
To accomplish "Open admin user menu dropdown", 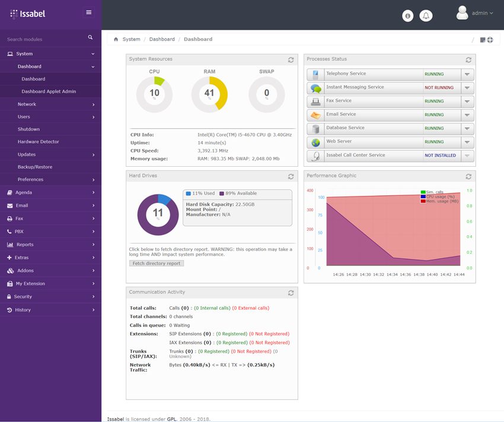I will [x=482, y=13].
